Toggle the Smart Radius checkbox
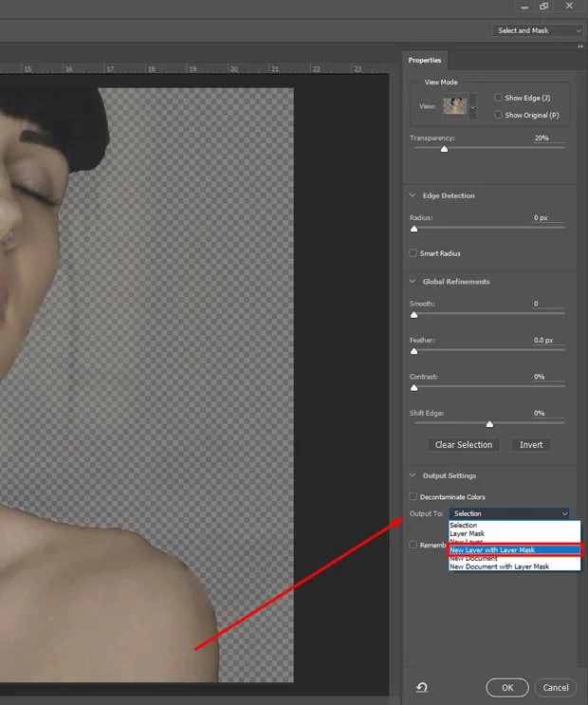 pyautogui.click(x=413, y=253)
